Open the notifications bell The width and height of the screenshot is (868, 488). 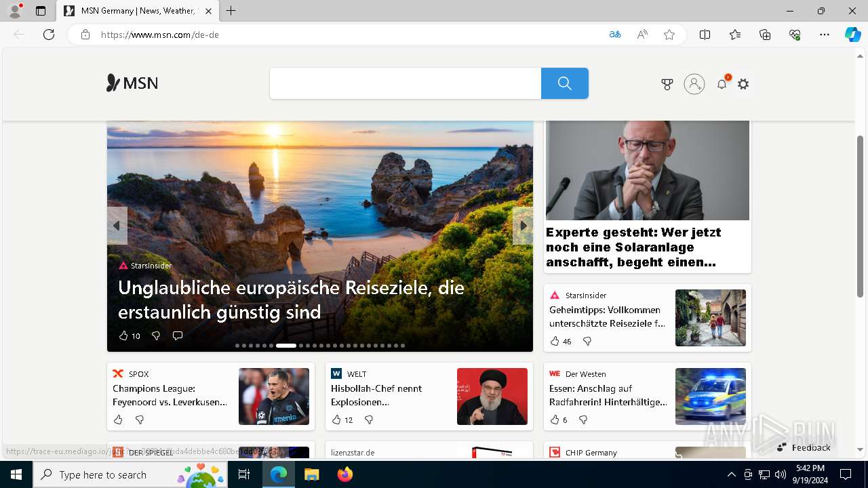(x=722, y=84)
